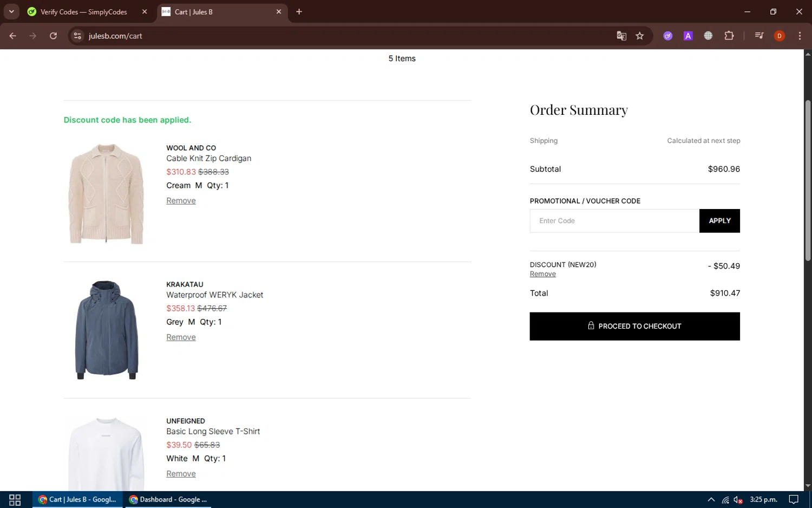The width and height of the screenshot is (812, 508).
Task: Close the Cart | Jules B tab
Action: 279,12
